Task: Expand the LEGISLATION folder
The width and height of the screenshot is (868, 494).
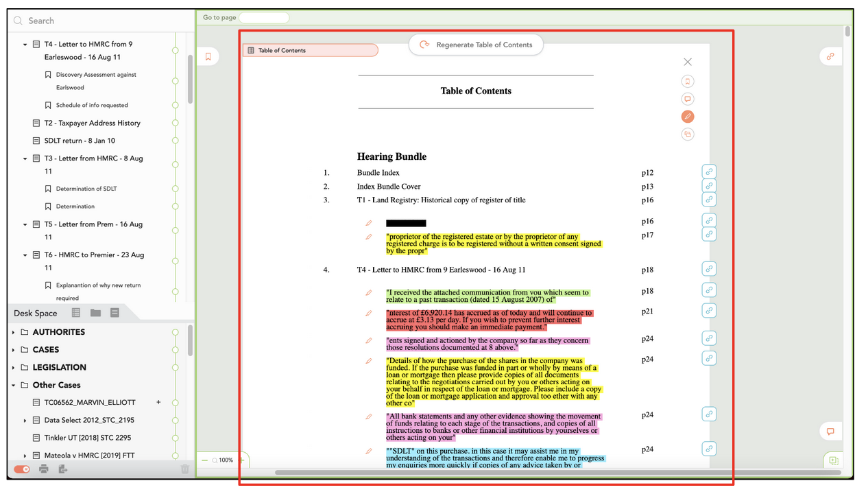Action: click(x=14, y=368)
